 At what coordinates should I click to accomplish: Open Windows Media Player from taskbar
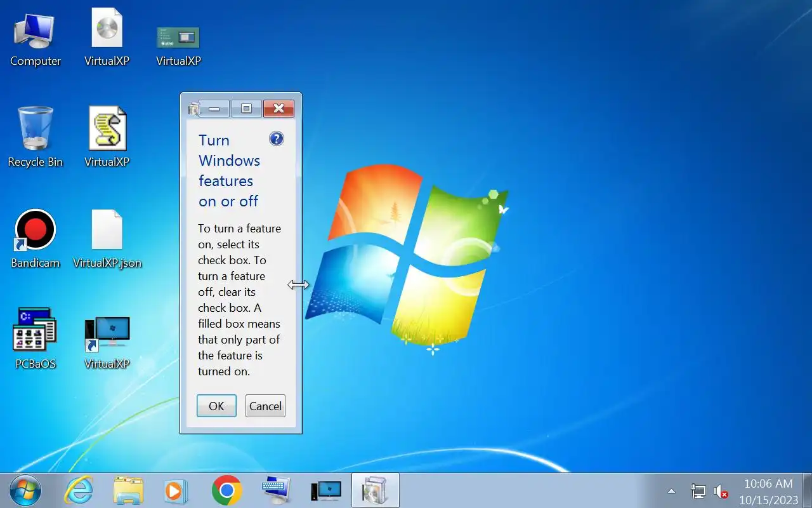click(175, 490)
